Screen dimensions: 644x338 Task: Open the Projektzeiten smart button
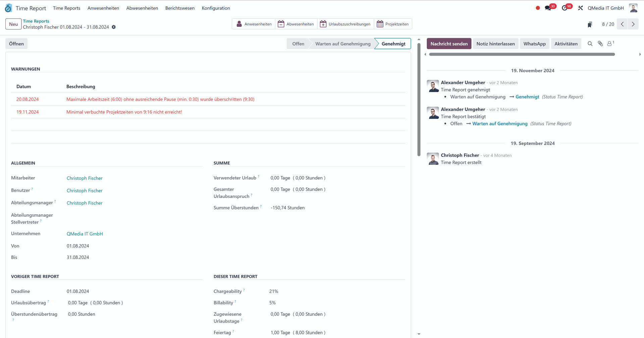pyautogui.click(x=393, y=24)
